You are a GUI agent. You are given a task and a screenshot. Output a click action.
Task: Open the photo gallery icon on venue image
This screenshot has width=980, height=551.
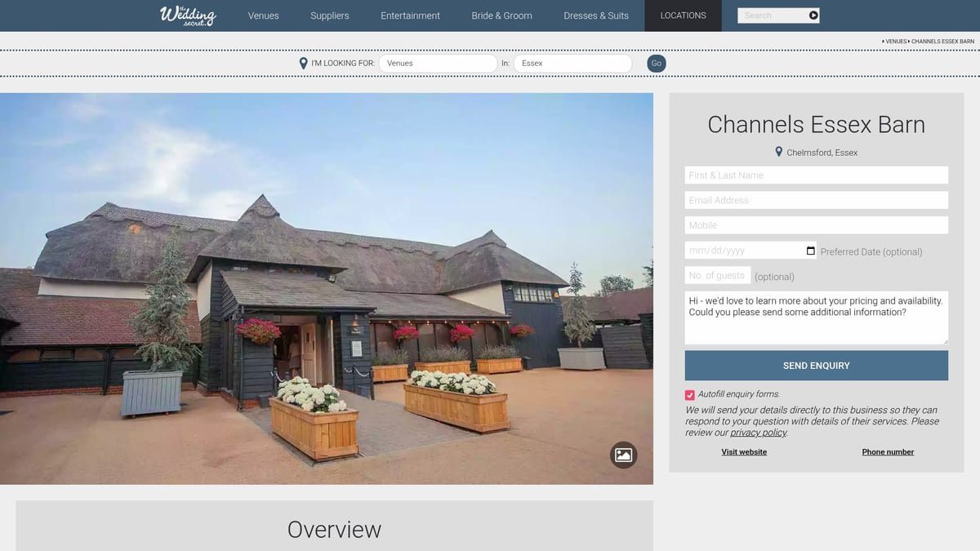pyautogui.click(x=623, y=455)
